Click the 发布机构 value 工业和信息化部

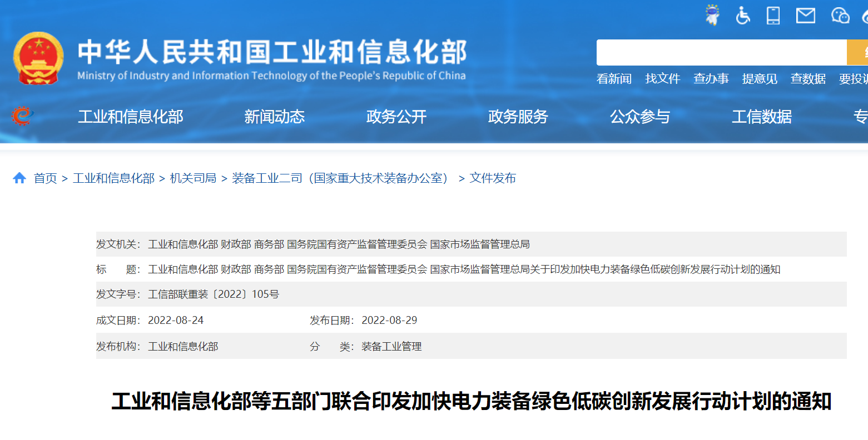(183, 347)
